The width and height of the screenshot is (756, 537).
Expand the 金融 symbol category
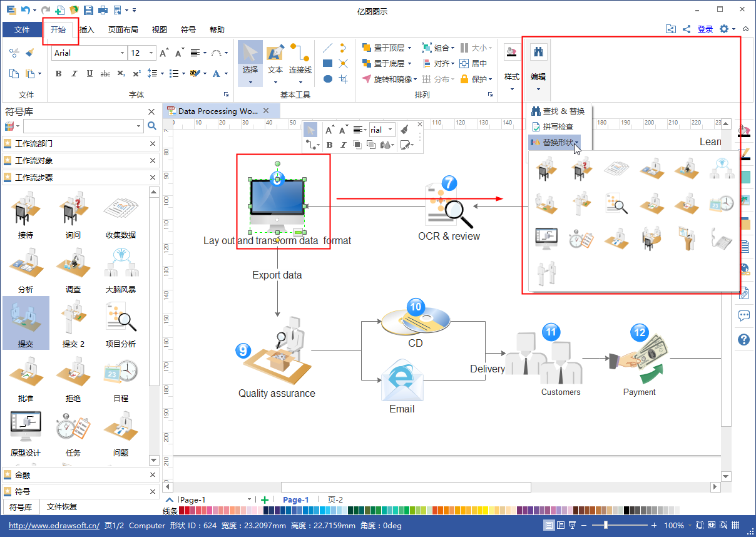point(80,475)
